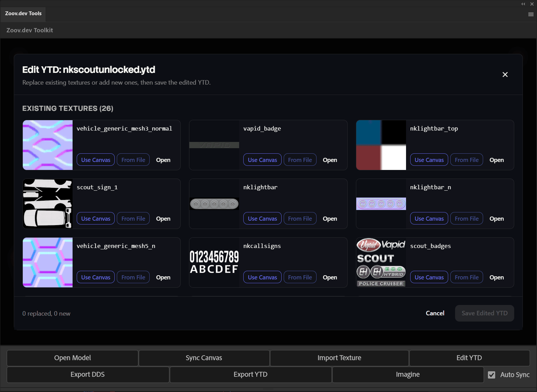Click From File for nklightbar_n

click(467, 218)
